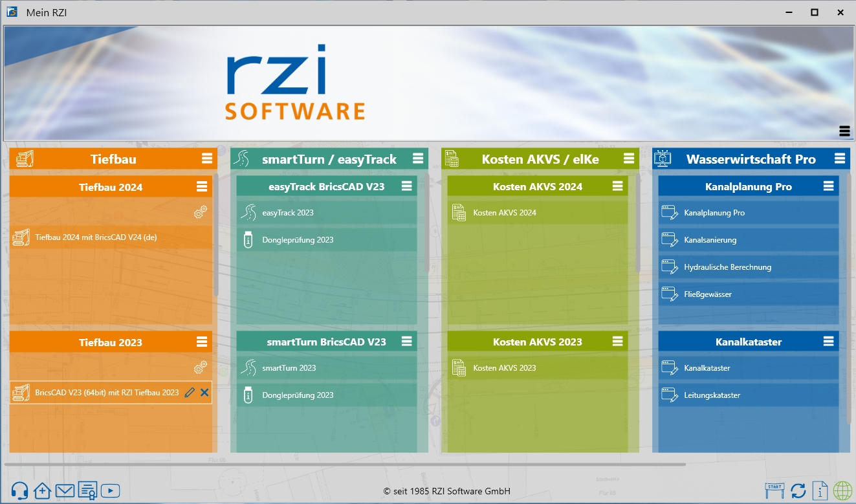Click the START banner icon

[x=774, y=490]
